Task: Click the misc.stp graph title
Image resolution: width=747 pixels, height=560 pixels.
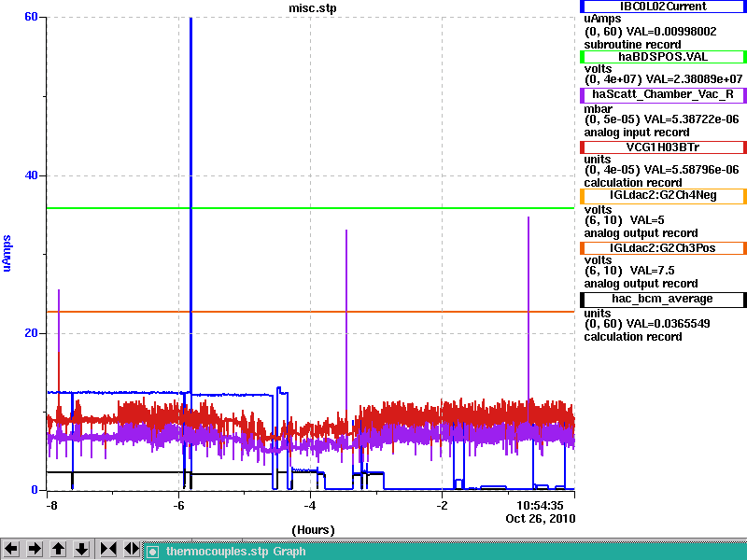Action: pos(313,8)
